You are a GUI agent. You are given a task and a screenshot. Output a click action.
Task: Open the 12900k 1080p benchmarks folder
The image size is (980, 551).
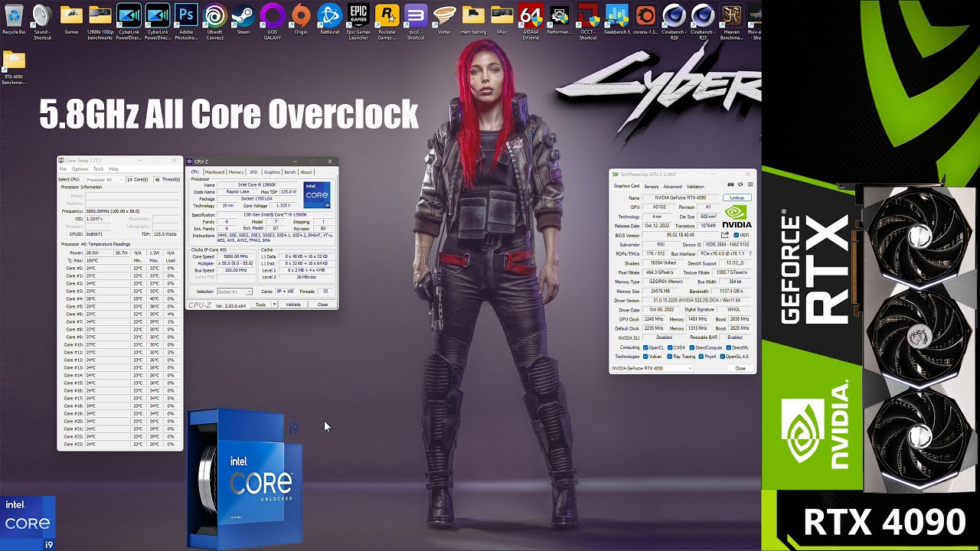click(100, 20)
